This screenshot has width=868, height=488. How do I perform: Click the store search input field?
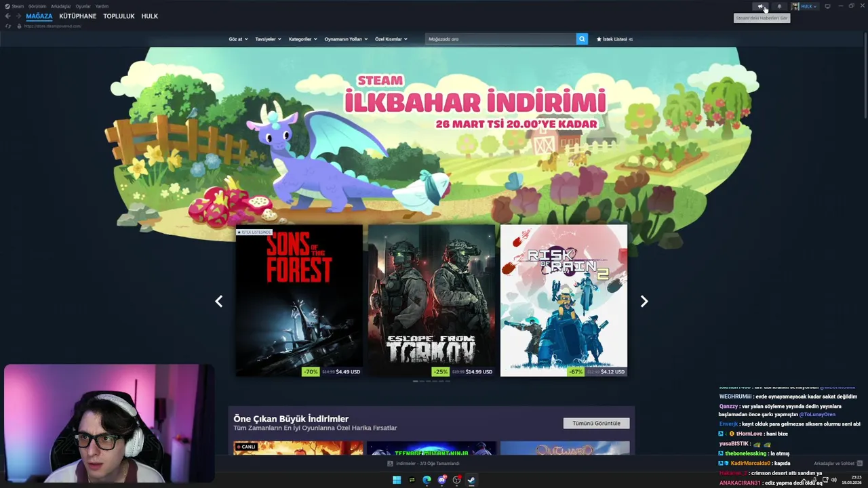click(500, 39)
